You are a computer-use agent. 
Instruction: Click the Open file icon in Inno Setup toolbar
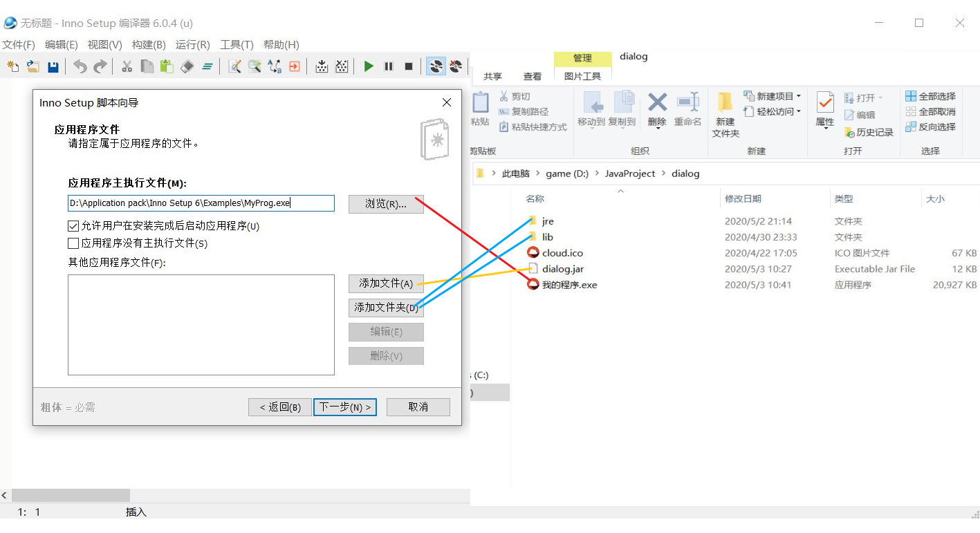[x=33, y=66]
